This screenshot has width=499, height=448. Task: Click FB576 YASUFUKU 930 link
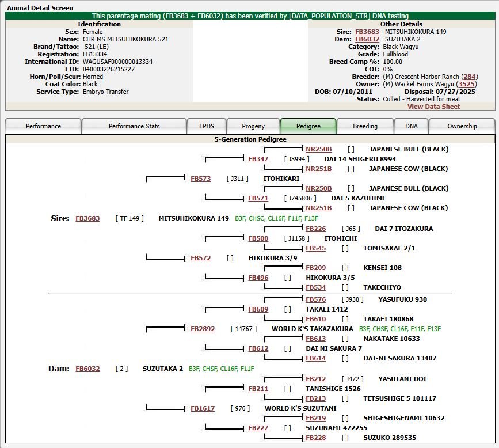[x=316, y=299]
